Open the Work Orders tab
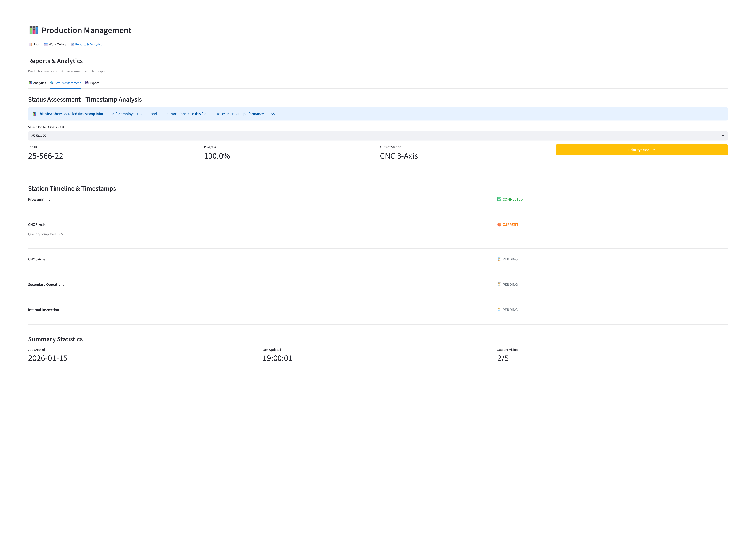This screenshot has width=756, height=534. (x=55, y=44)
